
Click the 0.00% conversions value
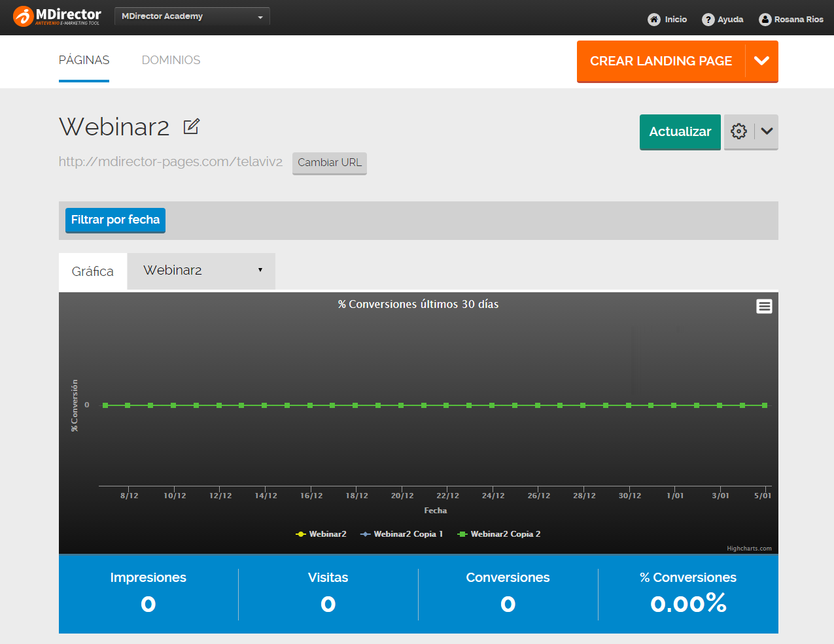pos(688,603)
